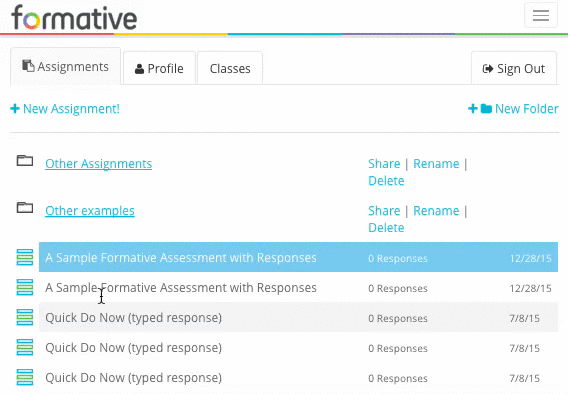Click the assignment icon beside the first Quick Do Now
568x394 pixels.
tap(25, 317)
